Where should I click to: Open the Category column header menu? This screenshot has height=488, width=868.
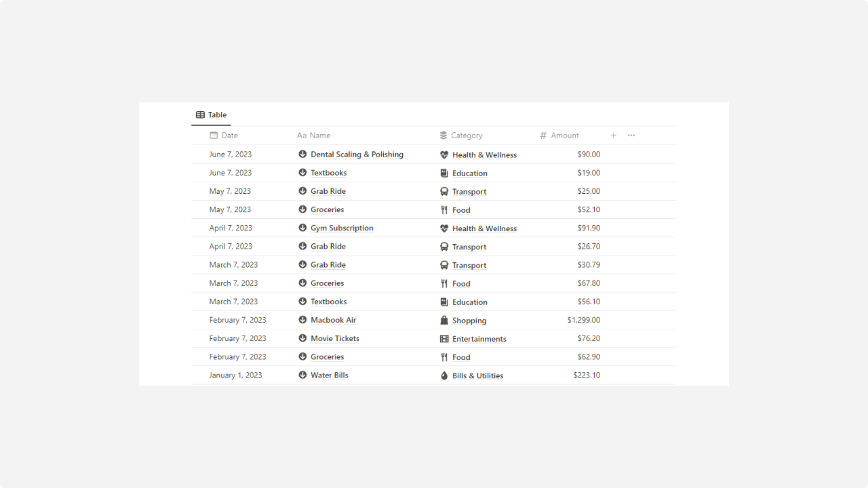[x=467, y=136]
